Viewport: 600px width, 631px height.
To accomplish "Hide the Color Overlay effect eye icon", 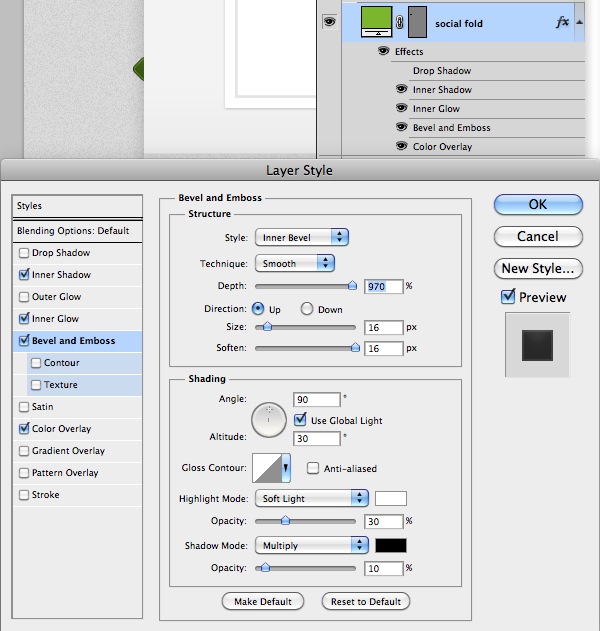I will 401,146.
